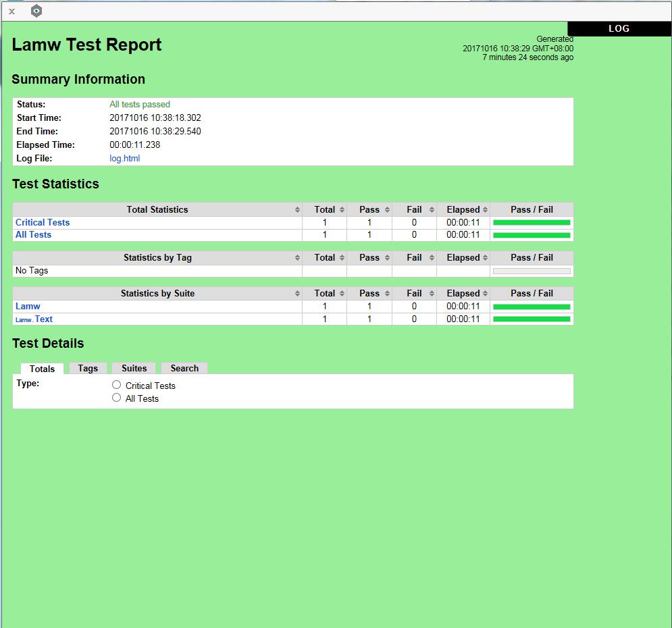Switch to the Tags tab
Image resolution: width=672 pixels, height=628 pixels.
pos(88,368)
